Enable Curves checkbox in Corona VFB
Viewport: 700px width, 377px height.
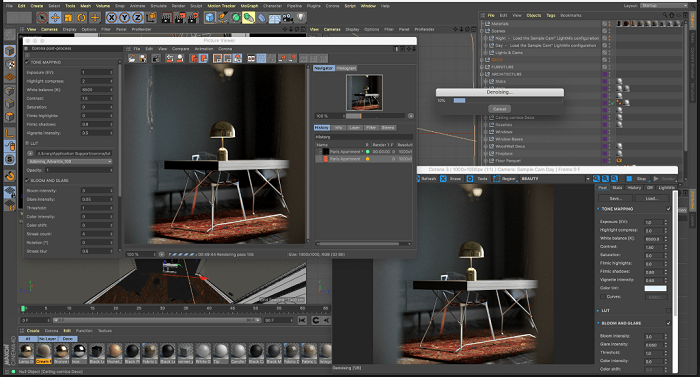[x=603, y=297]
